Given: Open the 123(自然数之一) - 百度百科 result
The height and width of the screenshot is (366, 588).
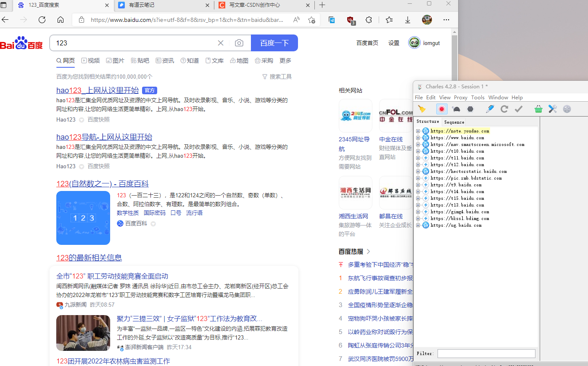Looking at the screenshot, I should 103,183.
